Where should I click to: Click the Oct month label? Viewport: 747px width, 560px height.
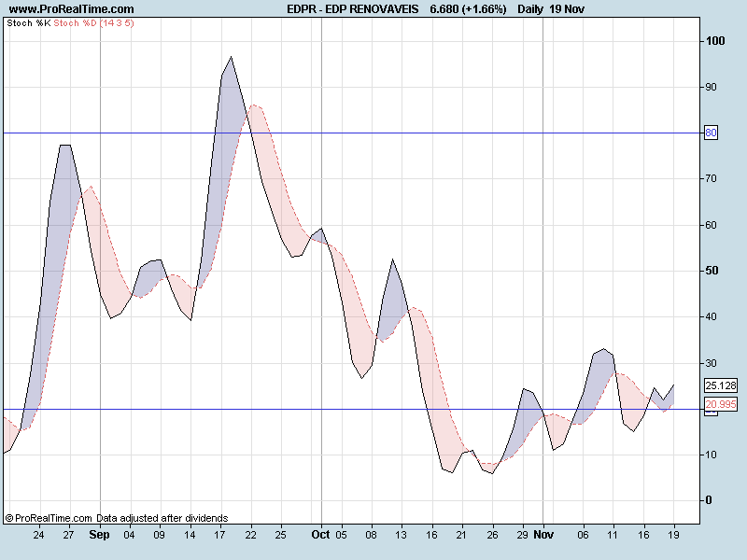pyautogui.click(x=320, y=534)
